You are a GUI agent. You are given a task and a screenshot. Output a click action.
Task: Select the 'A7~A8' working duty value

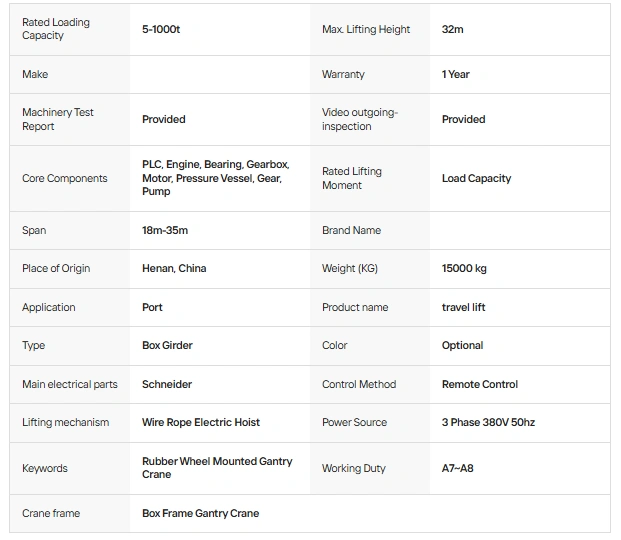(458, 468)
